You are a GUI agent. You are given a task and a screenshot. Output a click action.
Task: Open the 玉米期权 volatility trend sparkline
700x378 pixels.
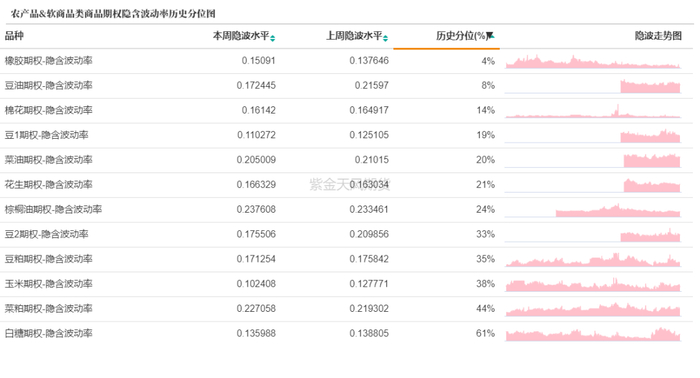[x=593, y=285]
